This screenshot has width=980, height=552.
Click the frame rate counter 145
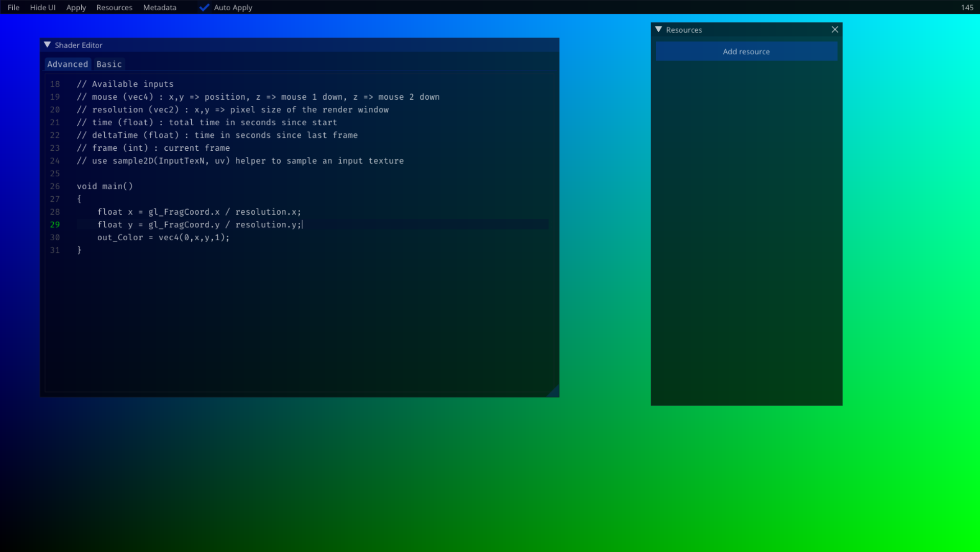967,7
